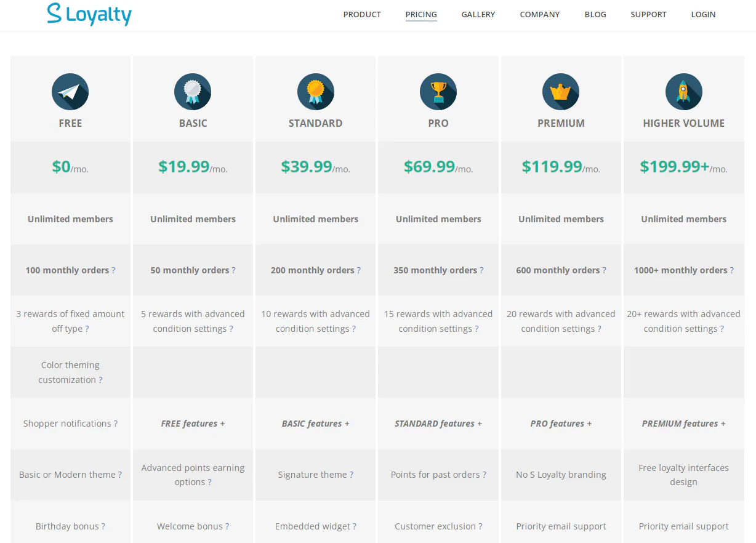Click the BASIC plan heading
Screen dimensions: 756x543
point(193,123)
